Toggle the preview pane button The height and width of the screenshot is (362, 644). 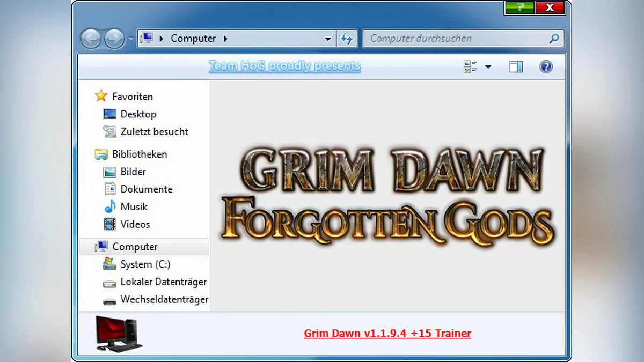516,67
